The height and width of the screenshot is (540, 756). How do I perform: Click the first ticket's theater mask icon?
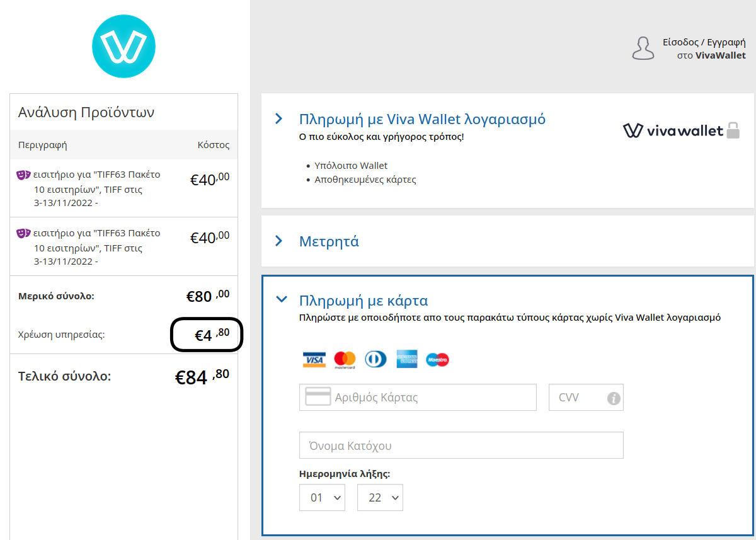pos(23,175)
